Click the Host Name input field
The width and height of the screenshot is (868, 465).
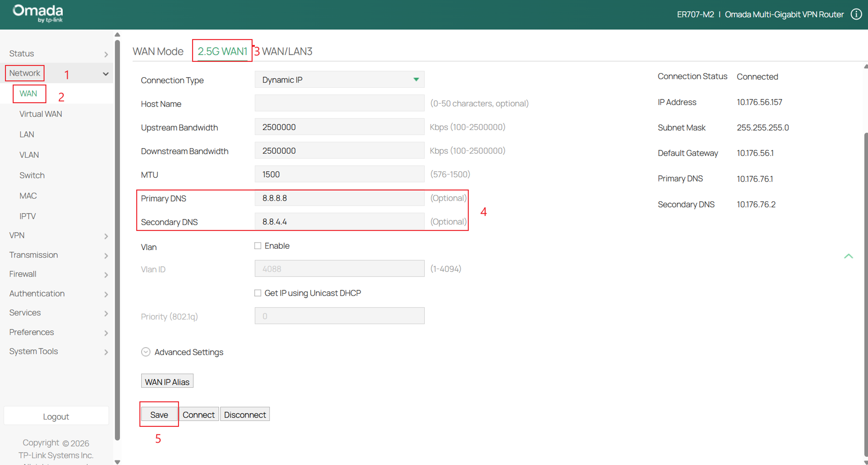coord(339,103)
